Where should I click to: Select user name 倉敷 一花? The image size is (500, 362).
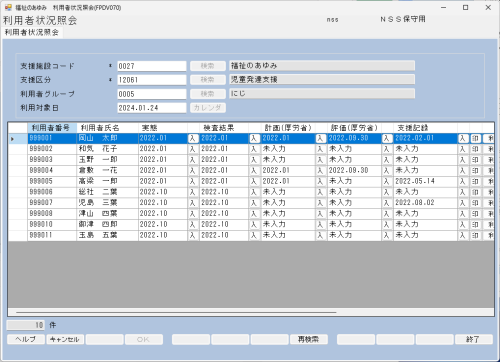(x=107, y=171)
